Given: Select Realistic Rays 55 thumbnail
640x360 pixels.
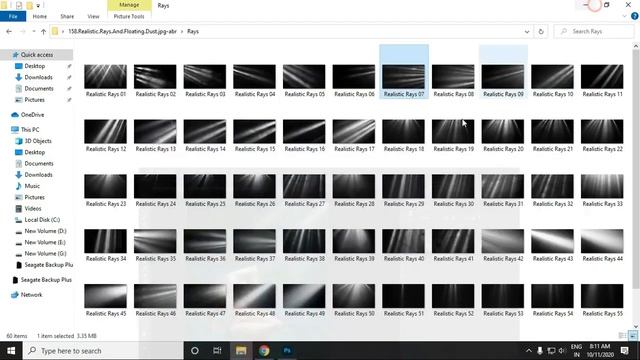Looking at the screenshot, I should click(x=602, y=296).
